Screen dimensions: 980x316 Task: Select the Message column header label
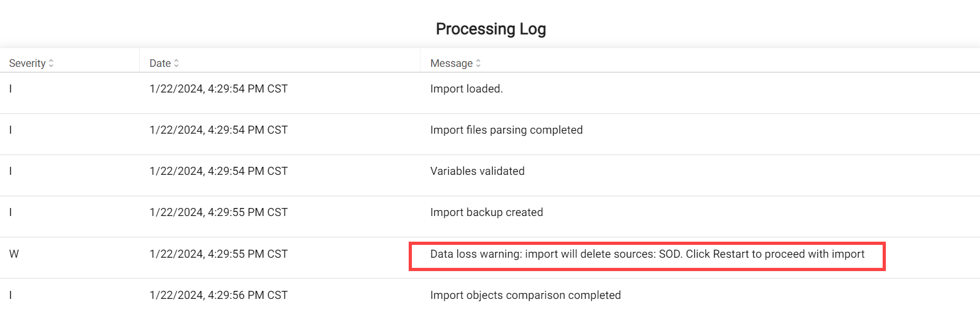tap(451, 63)
